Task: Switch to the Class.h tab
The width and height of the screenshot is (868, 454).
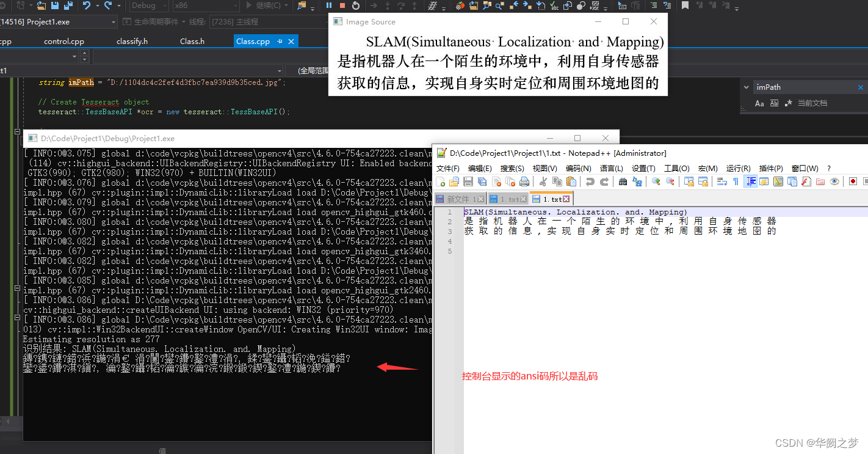Action: point(192,42)
